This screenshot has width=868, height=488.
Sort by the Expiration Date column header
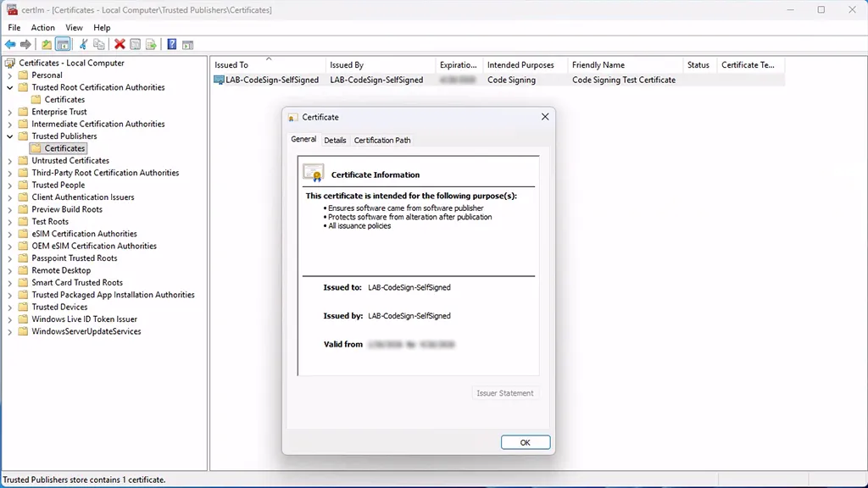(459, 64)
